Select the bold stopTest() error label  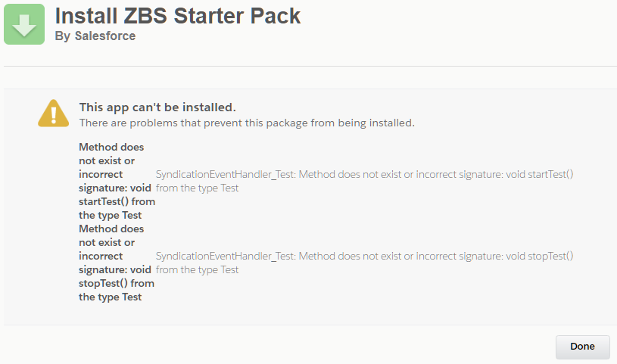point(117,263)
